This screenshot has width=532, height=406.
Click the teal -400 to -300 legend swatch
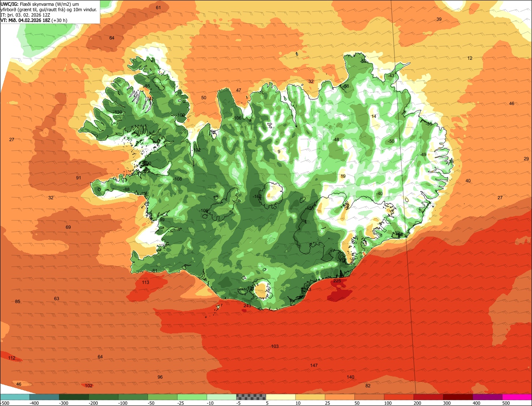point(44,397)
